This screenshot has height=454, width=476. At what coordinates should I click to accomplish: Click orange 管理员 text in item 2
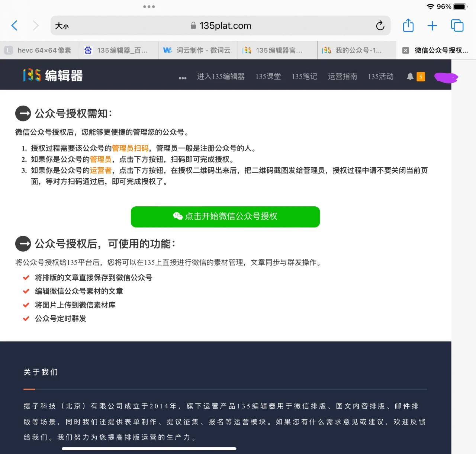coord(101,160)
